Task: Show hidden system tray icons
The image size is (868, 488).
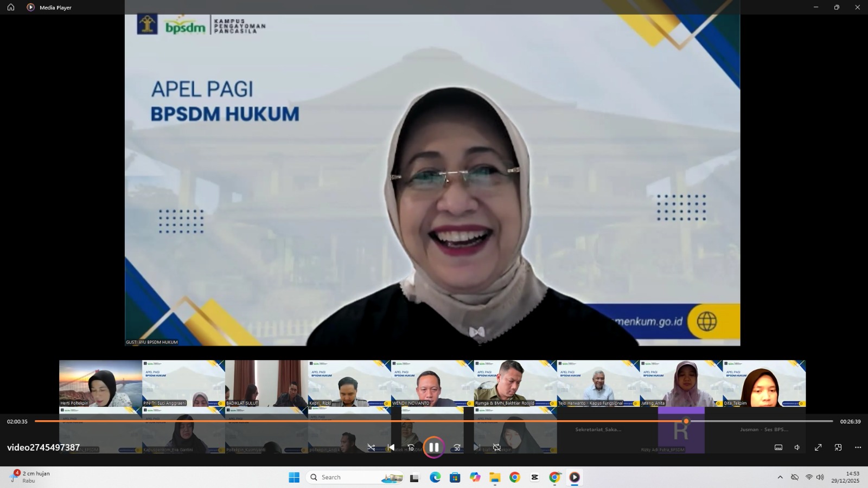Action: (780, 477)
